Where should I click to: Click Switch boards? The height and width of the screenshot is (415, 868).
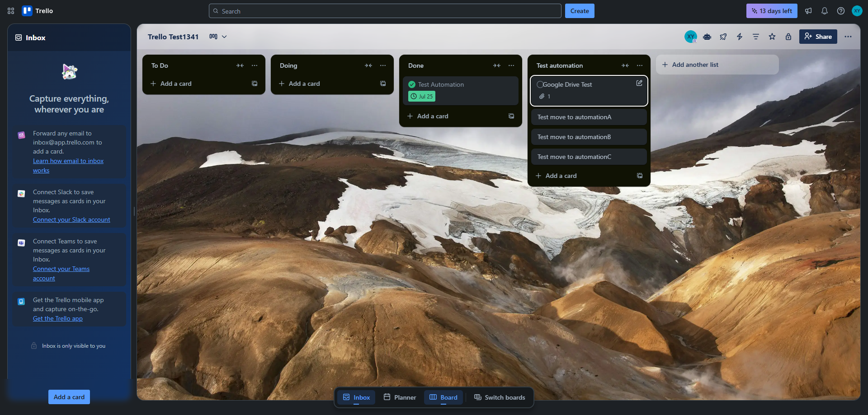click(500, 397)
